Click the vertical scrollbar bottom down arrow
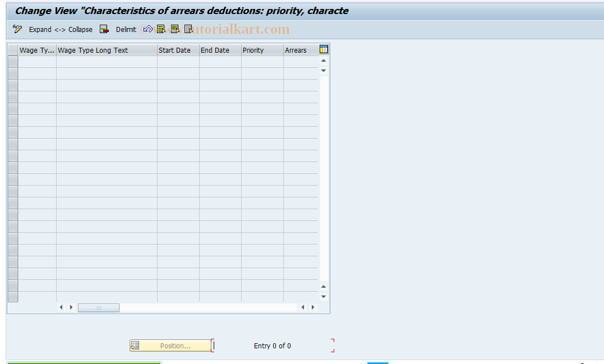 pyautogui.click(x=324, y=297)
